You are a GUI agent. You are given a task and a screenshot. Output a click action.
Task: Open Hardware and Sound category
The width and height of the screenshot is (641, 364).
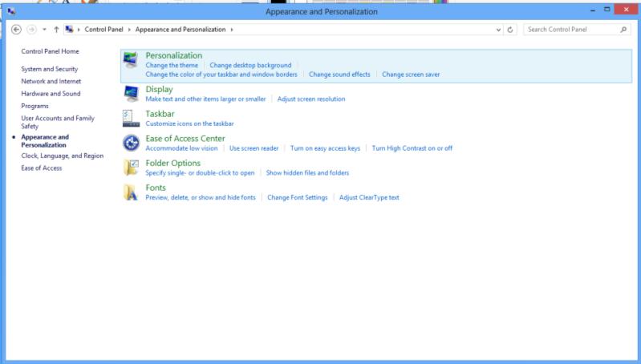pos(51,94)
